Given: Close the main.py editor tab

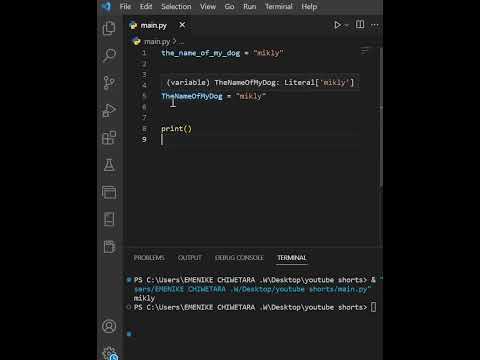Looking at the screenshot, I should coord(182,25).
